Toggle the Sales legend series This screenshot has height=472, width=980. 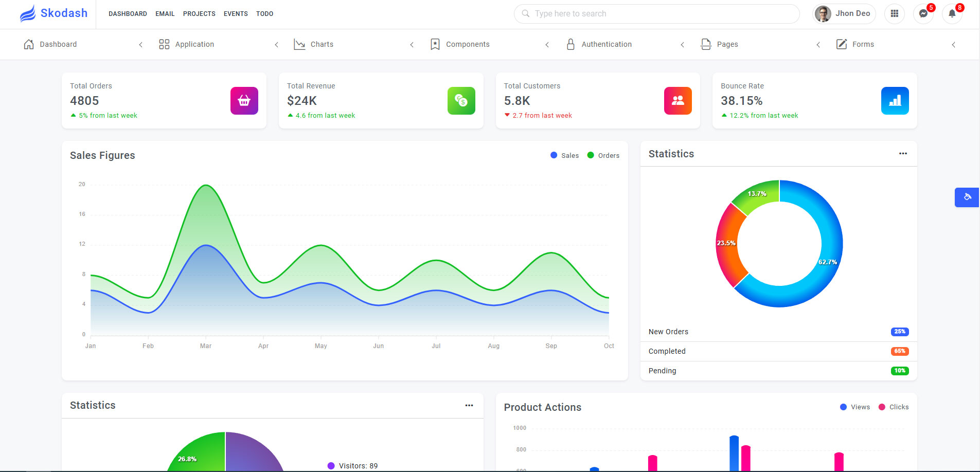pos(564,155)
